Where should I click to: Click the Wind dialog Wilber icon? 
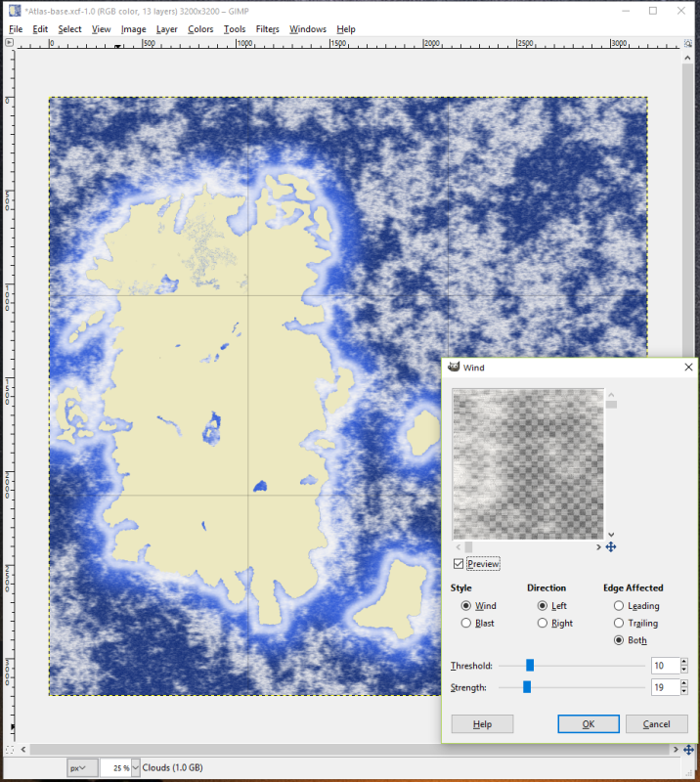pyautogui.click(x=453, y=368)
